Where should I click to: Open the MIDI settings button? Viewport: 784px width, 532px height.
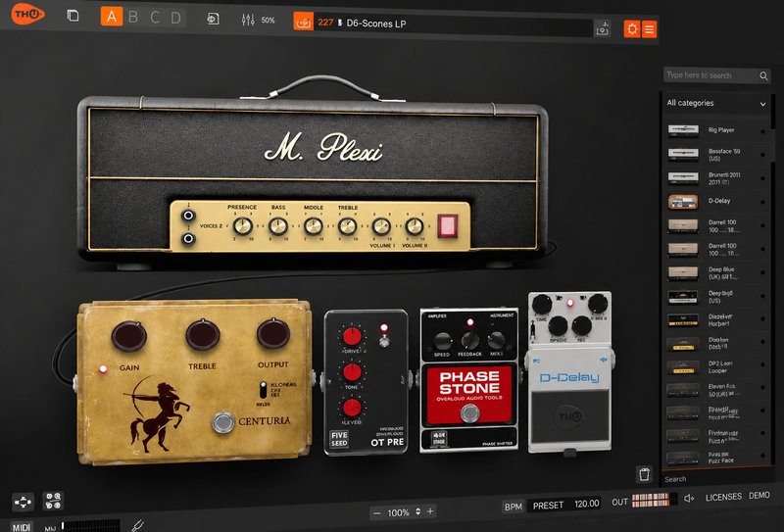[21, 527]
